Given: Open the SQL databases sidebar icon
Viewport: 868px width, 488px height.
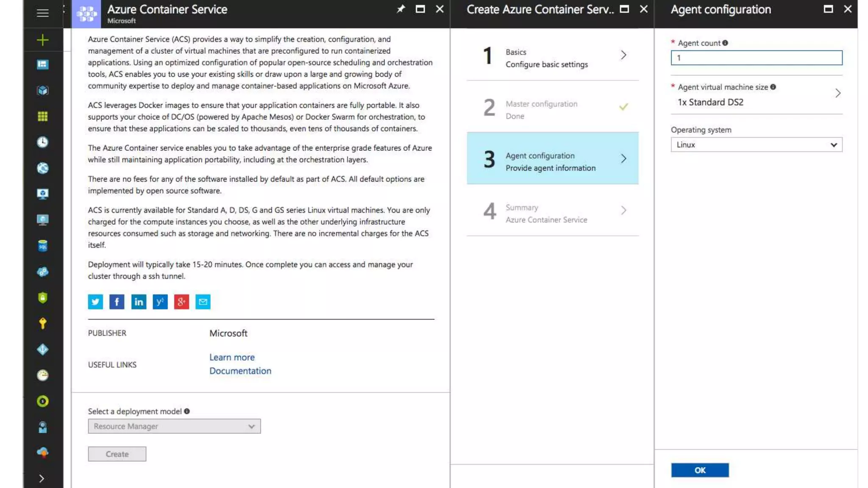Looking at the screenshot, I should 42,246.
